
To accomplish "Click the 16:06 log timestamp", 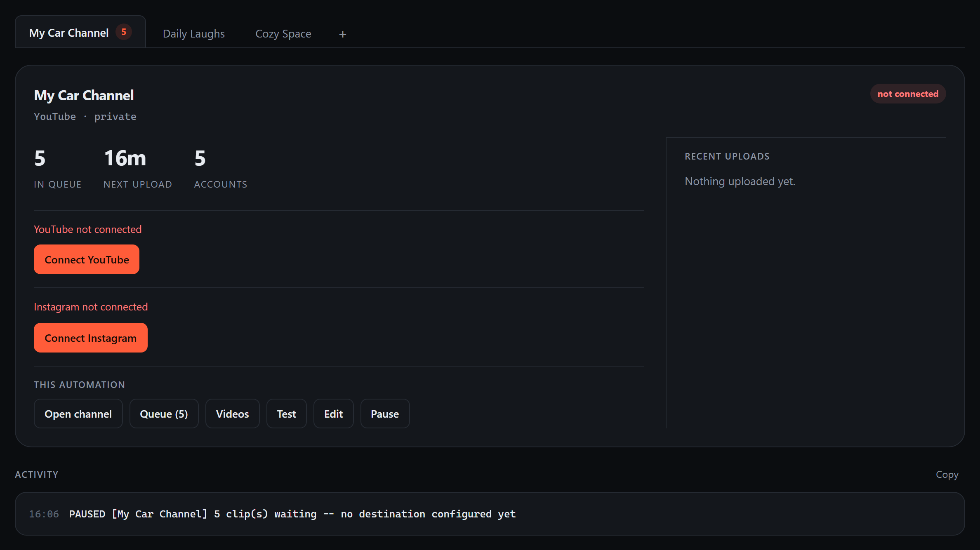I will click(44, 514).
